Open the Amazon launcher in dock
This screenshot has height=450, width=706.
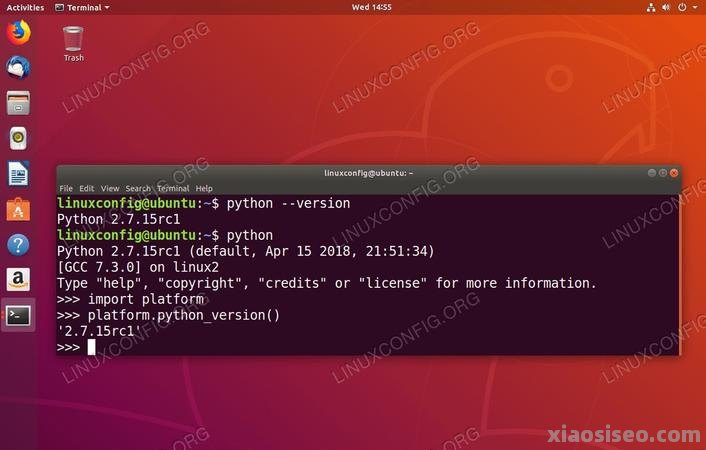coord(18,280)
